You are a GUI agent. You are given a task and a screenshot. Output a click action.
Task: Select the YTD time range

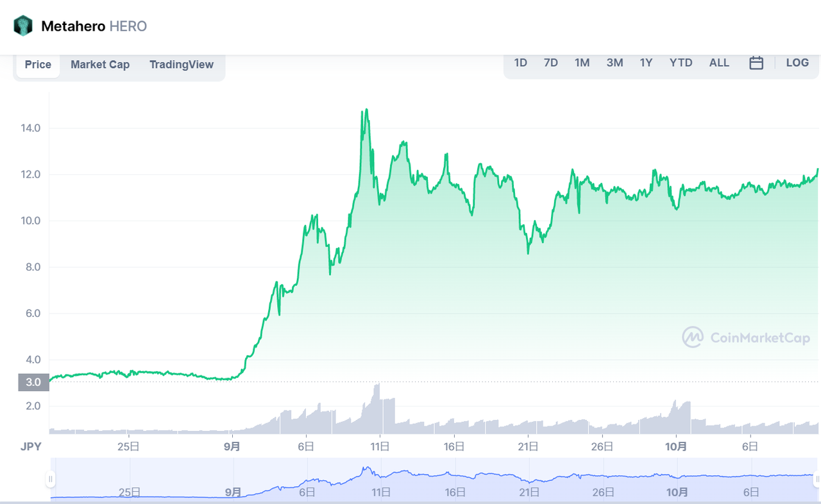pyautogui.click(x=681, y=63)
